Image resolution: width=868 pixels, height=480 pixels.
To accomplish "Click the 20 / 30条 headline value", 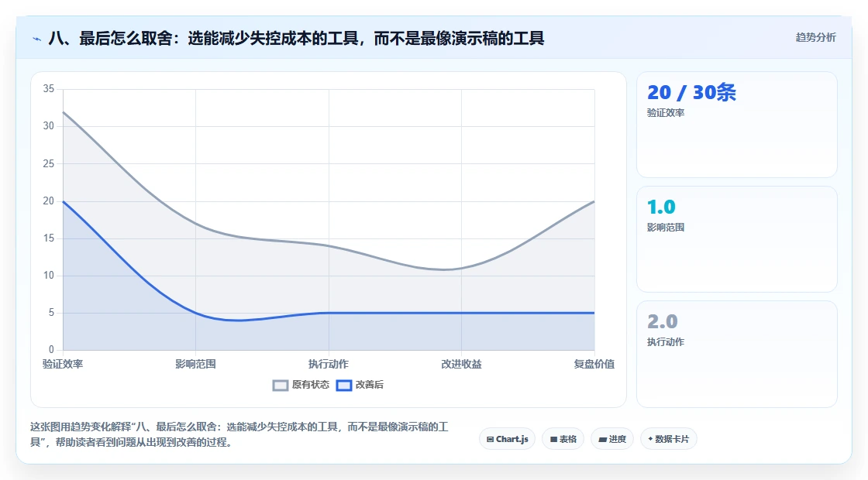I will click(x=691, y=92).
